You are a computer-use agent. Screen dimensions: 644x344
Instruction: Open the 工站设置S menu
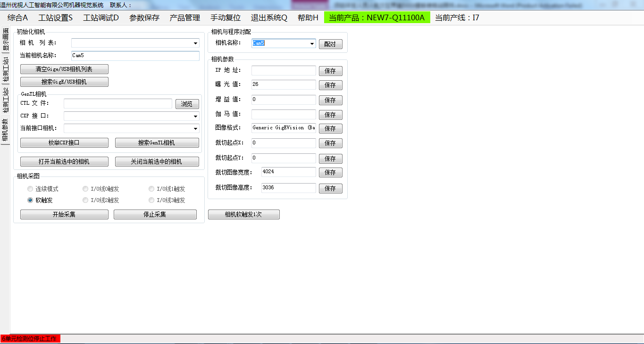point(56,18)
